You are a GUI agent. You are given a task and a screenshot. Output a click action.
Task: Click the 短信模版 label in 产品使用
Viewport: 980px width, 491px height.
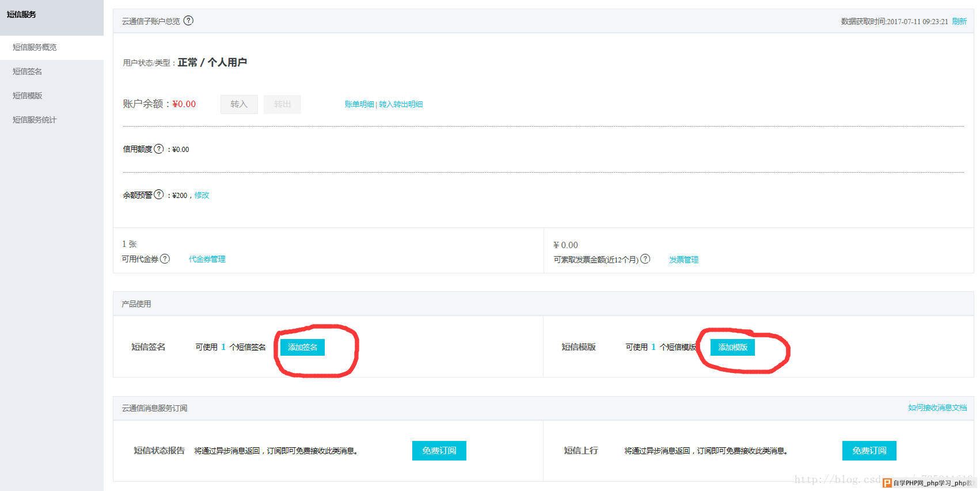coord(579,347)
